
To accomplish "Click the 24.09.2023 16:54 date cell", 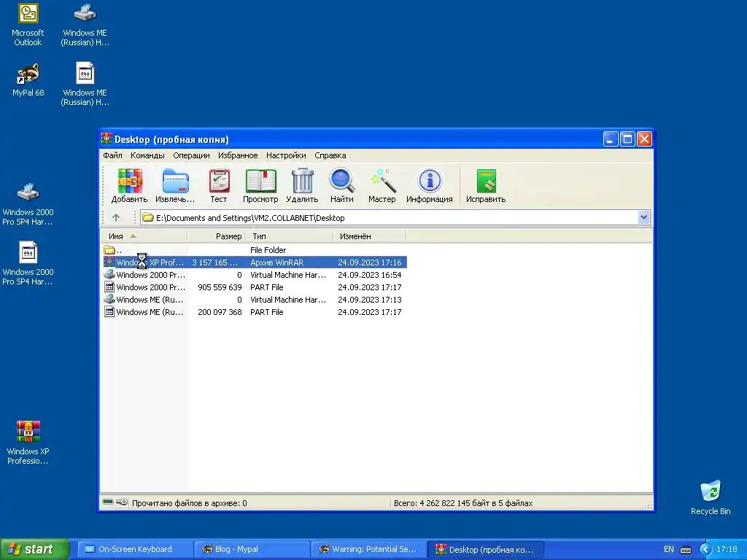I will [x=370, y=275].
